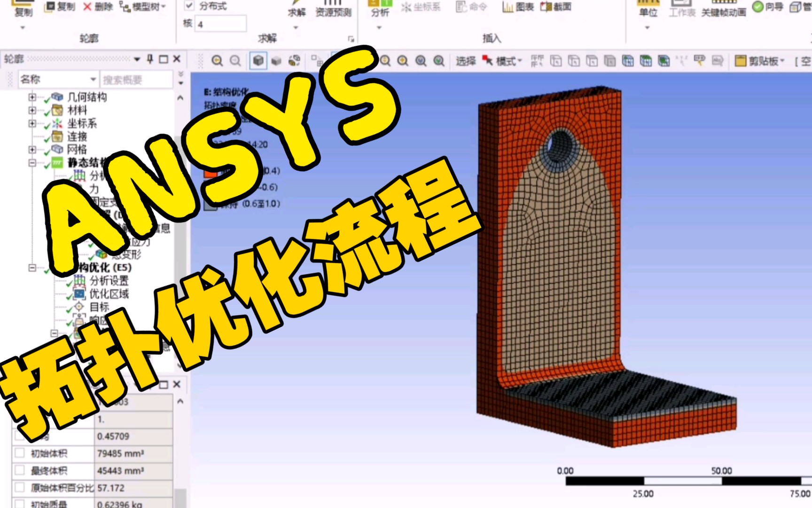Toggle the 分布式 distributed checkbox
The height and width of the screenshot is (508, 812).
[x=189, y=6]
